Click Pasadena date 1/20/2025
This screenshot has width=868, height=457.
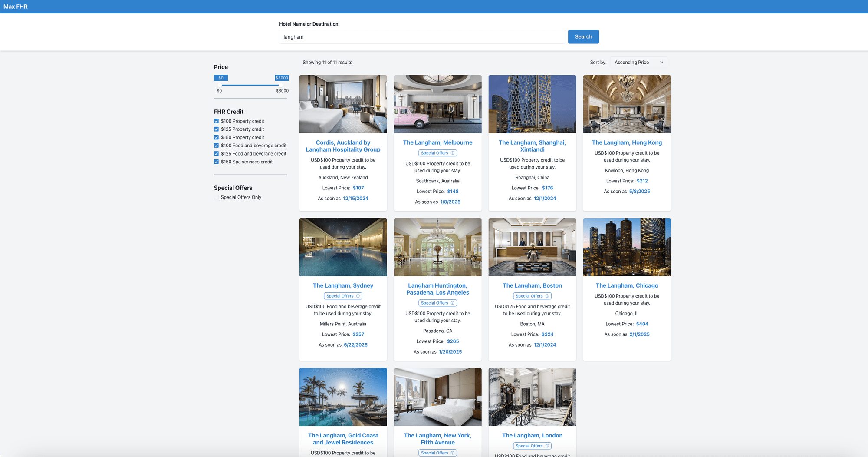pyautogui.click(x=450, y=352)
